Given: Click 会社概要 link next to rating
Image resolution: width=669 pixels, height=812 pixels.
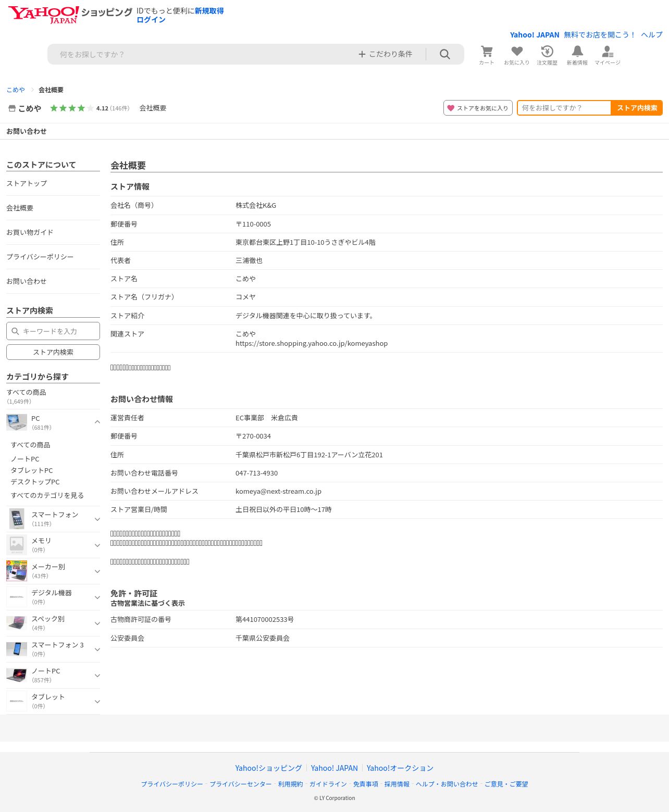Looking at the screenshot, I should pos(153,108).
